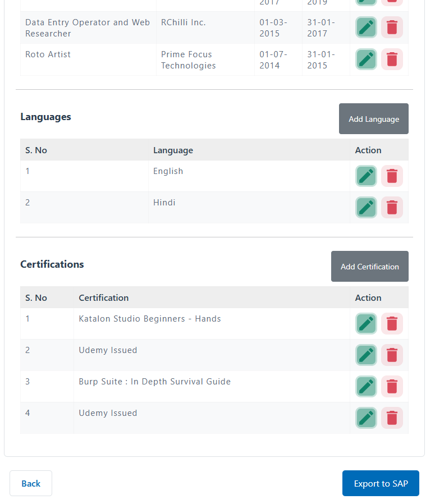435x504 pixels.
Task: Select the Burp Suite certification name text
Action: point(154,382)
